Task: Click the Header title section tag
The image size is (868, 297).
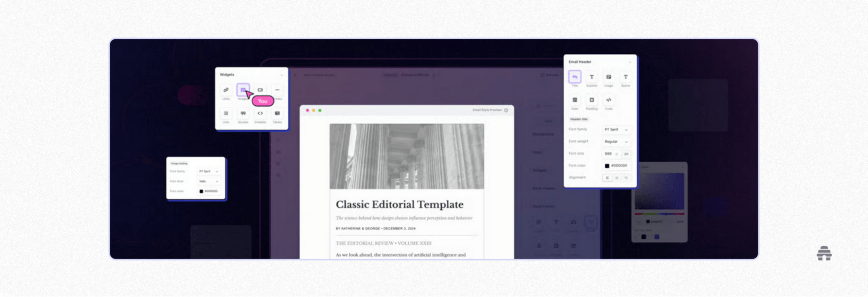Action: pyautogui.click(x=579, y=119)
